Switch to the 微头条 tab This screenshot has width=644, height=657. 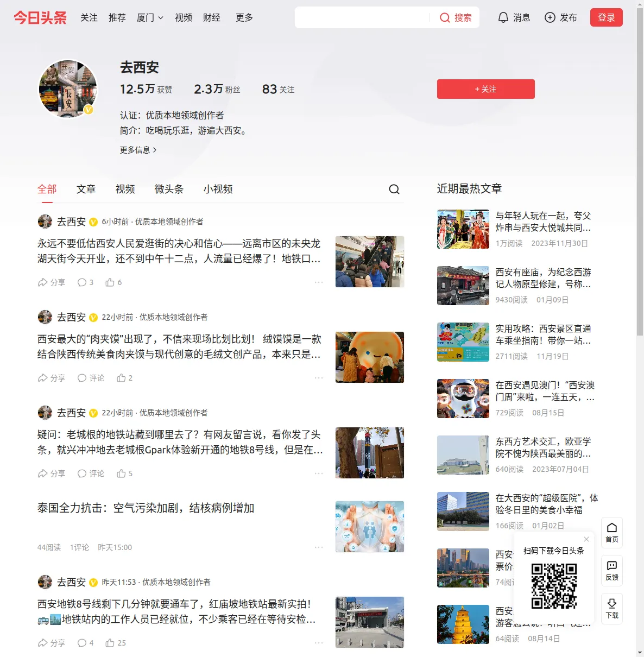[169, 189]
